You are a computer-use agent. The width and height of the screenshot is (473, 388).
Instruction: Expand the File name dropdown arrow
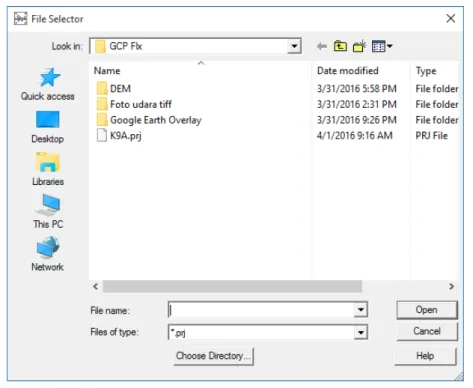click(361, 310)
